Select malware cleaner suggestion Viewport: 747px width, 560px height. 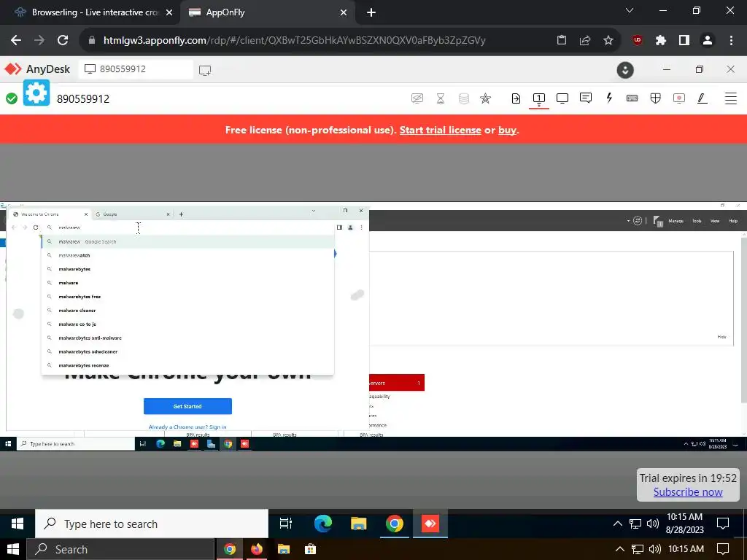(187, 311)
